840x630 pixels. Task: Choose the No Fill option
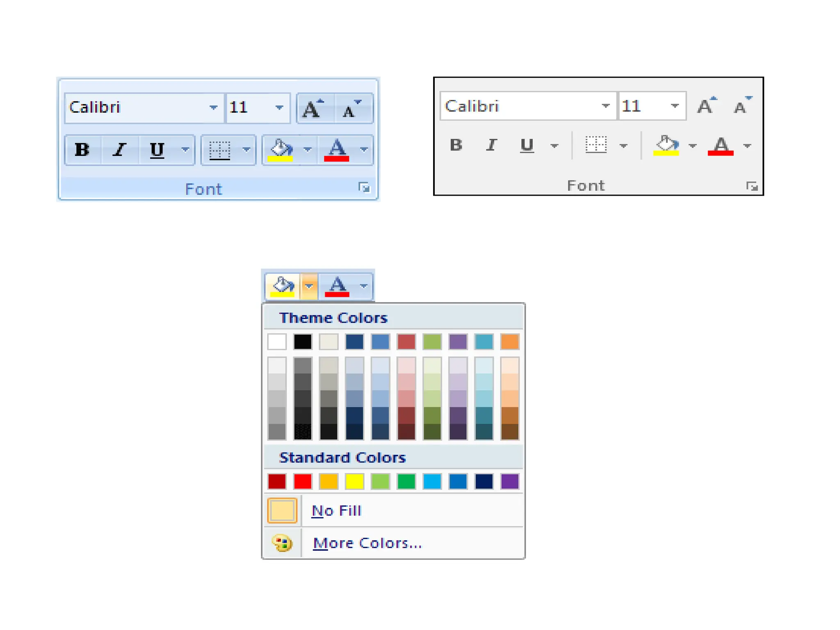coord(336,511)
